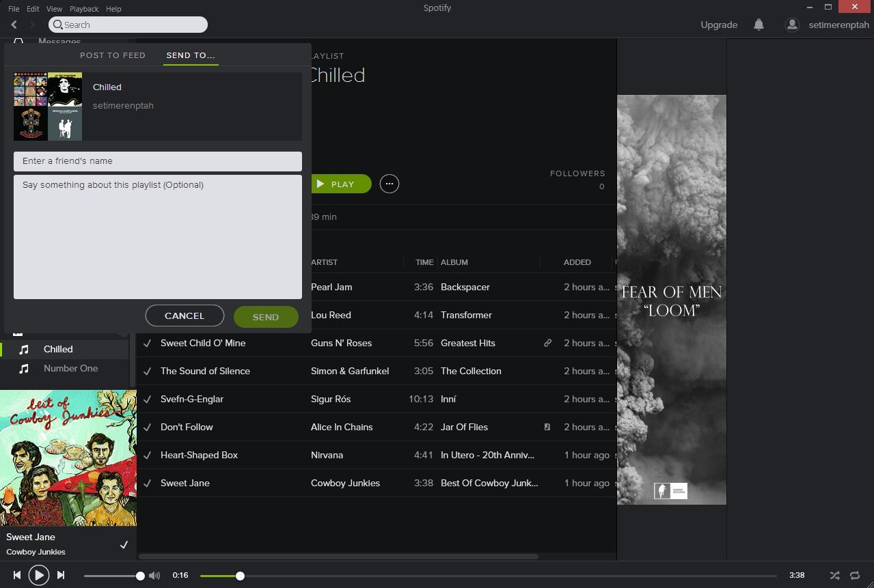Select the Chilled playlist in sidebar
Screen dimensions: 874x588
pos(58,349)
